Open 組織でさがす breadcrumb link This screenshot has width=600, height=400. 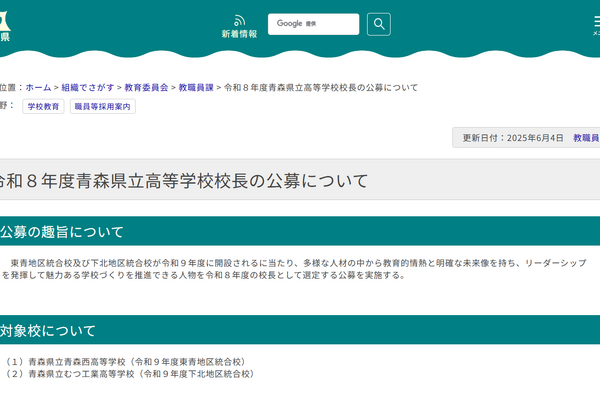point(88,88)
